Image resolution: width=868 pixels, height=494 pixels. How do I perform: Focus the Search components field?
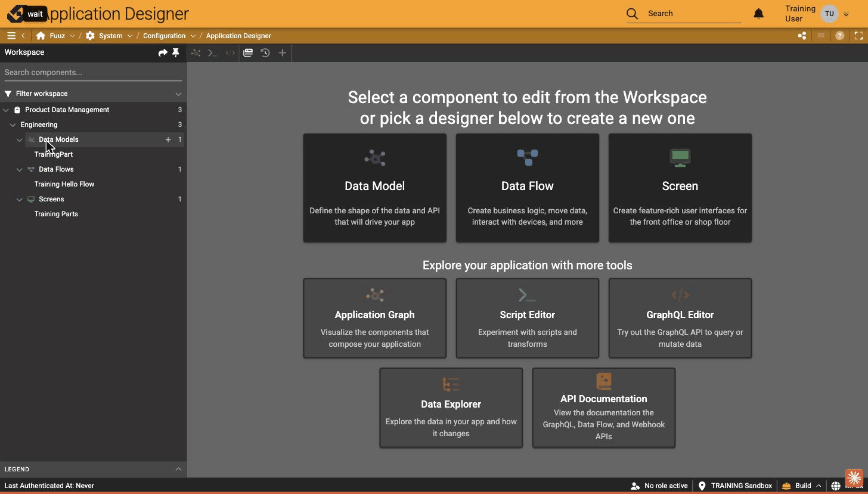pyautogui.click(x=93, y=73)
